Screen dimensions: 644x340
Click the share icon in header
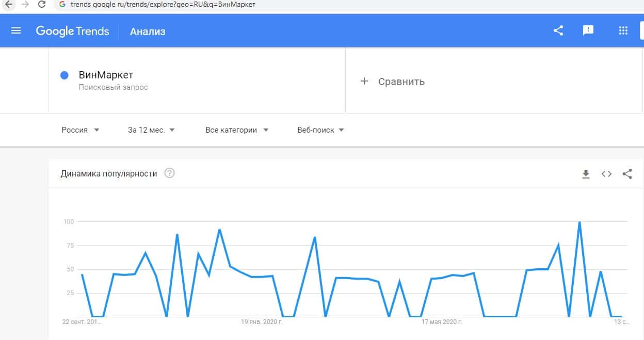coord(558,30)
